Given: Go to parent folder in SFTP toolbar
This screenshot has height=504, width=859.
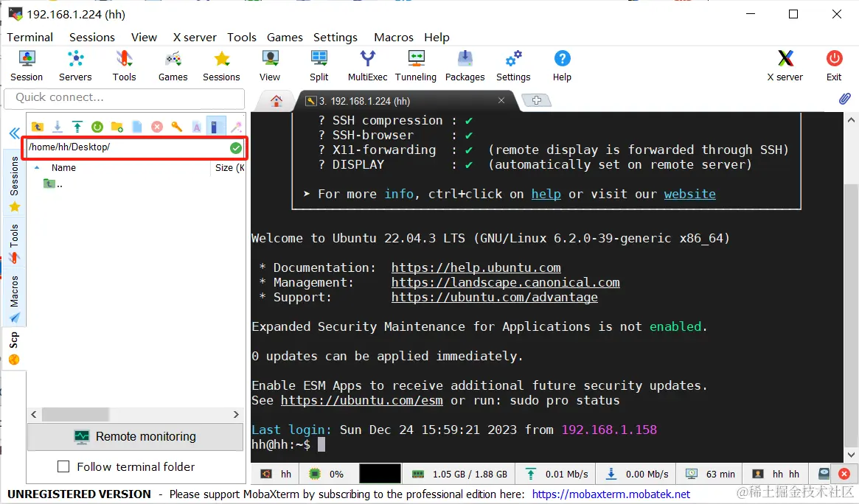Looking at the screenshot, I should (38, 127).
